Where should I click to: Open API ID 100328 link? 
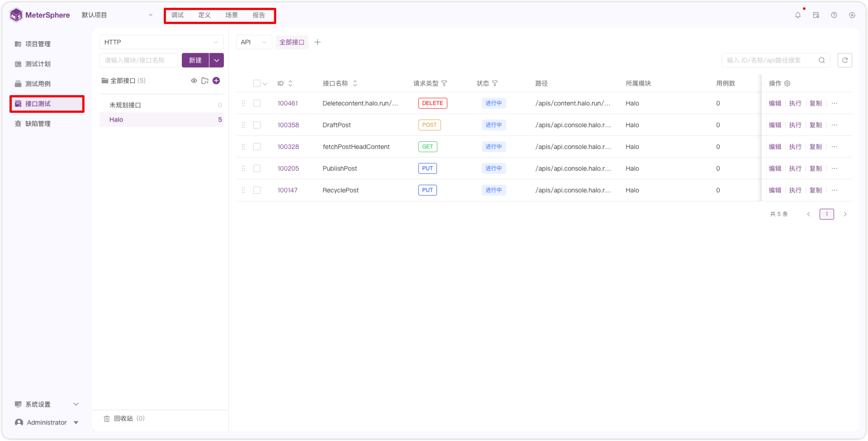tap(288, 147)
